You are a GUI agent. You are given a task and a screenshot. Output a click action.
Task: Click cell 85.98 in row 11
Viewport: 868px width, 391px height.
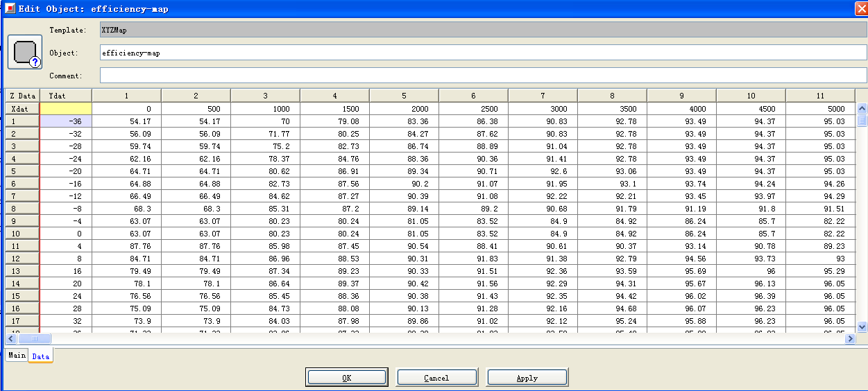pos(265,246)
